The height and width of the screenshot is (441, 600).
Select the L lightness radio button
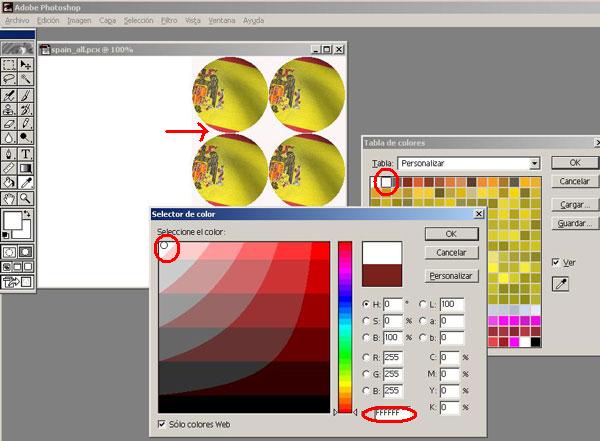(x=423, y=304)
